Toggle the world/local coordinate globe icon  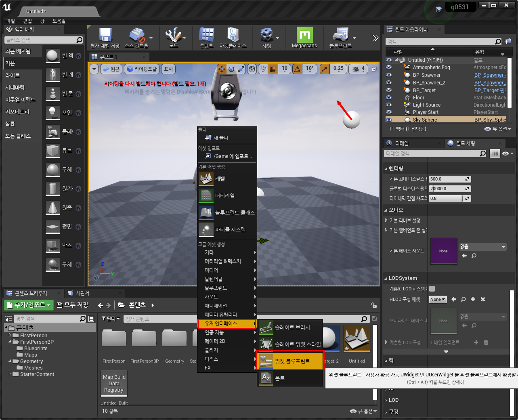[x=252, y=69]
